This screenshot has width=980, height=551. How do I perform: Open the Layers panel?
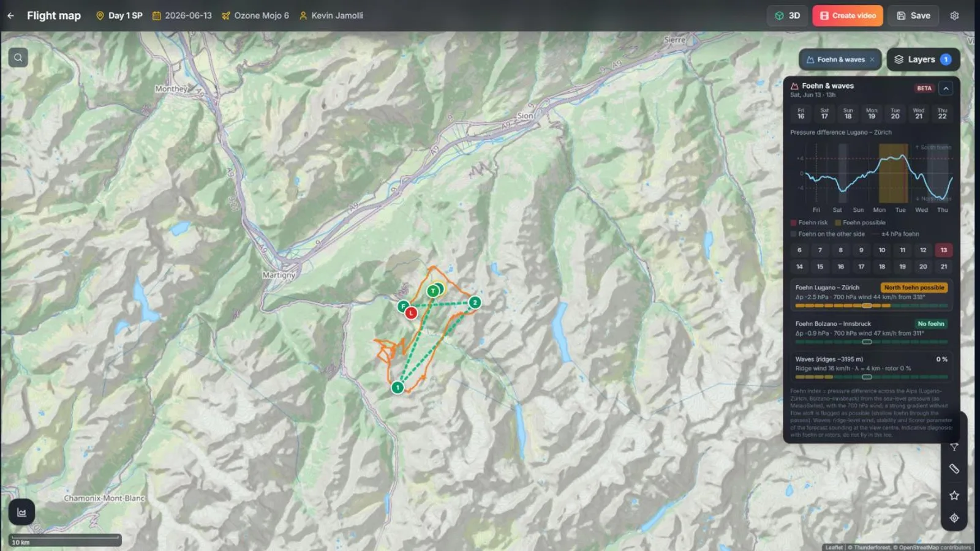[923, 59]
